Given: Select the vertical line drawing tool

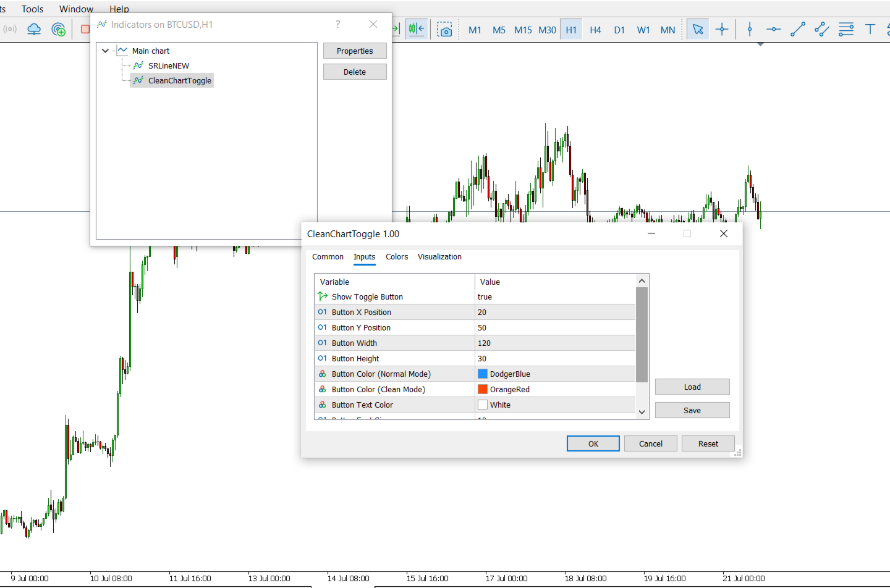Looking at the screenshot, I should [749, 29].
